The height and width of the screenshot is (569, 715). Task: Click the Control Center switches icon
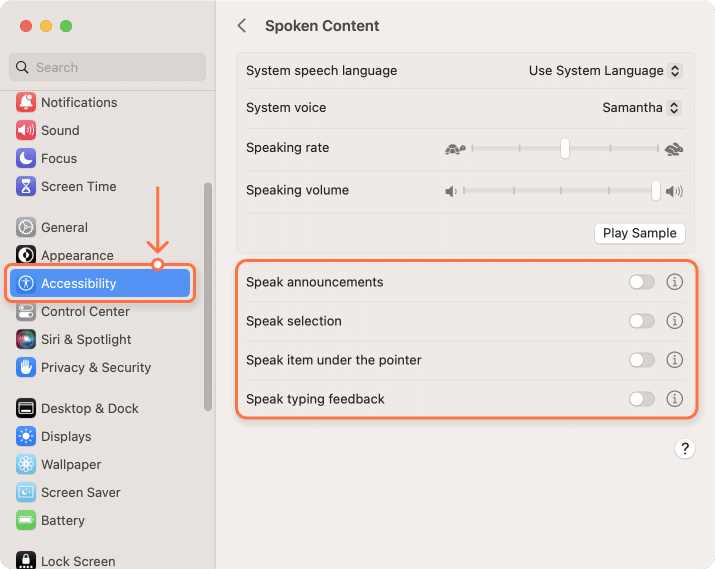pos(26,312)
